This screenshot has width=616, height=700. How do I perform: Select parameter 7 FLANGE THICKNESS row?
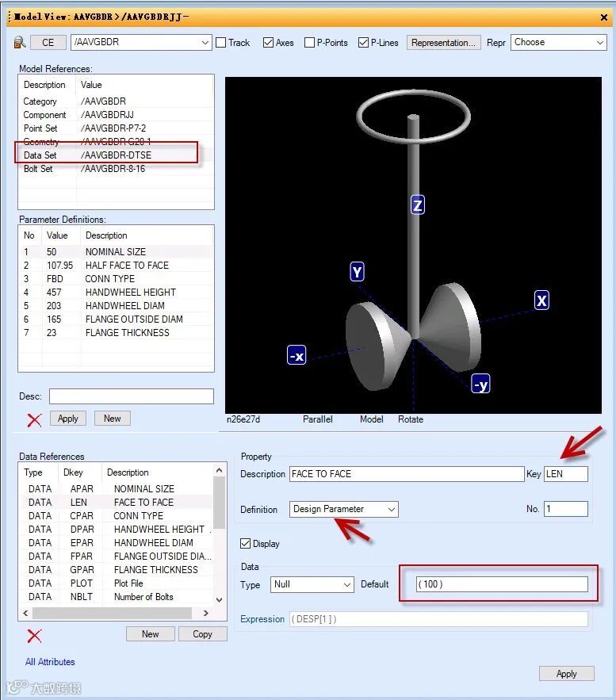pos(116,333)
